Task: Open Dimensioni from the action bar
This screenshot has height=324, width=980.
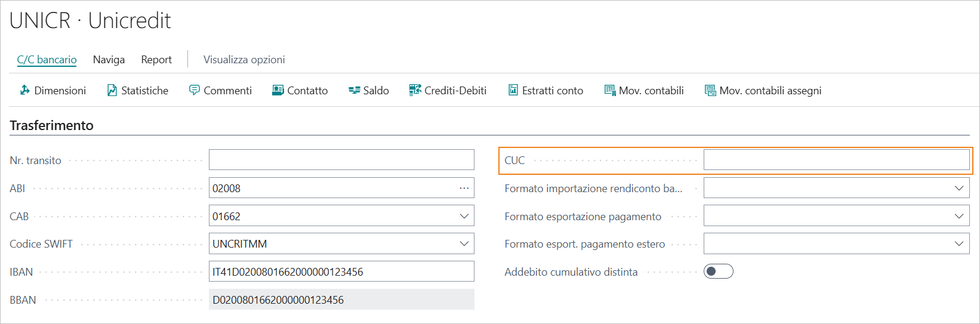Action: click(x=53, y=90)
